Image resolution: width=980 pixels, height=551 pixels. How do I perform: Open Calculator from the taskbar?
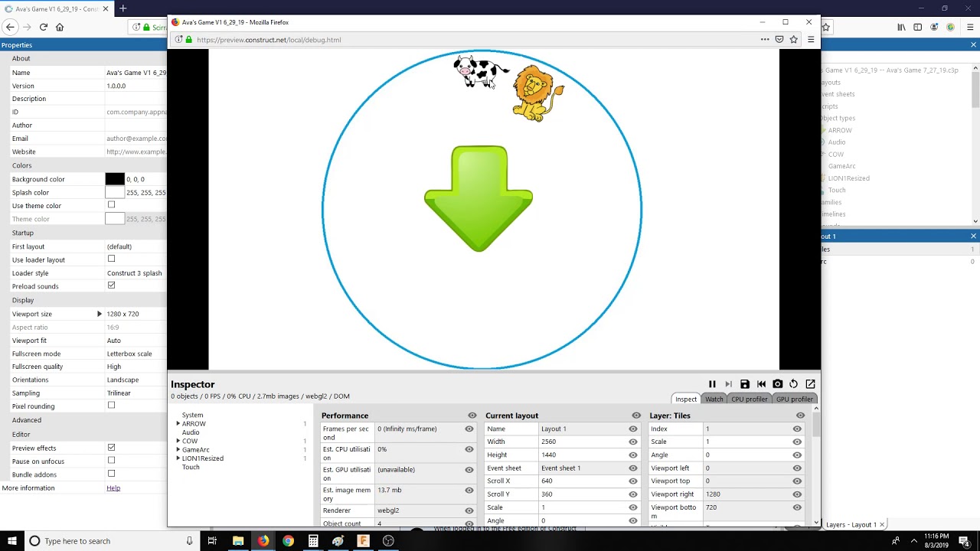(313, 541)
